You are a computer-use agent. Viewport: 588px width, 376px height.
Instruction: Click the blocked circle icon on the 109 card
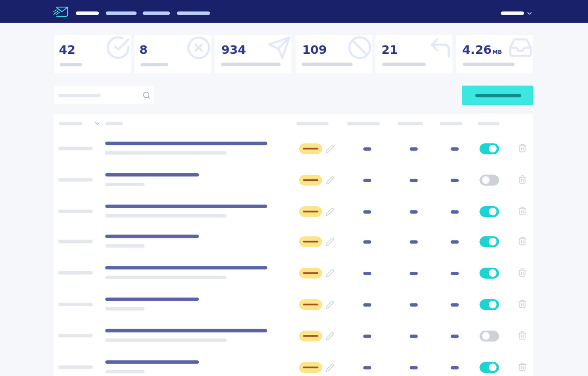360,48
